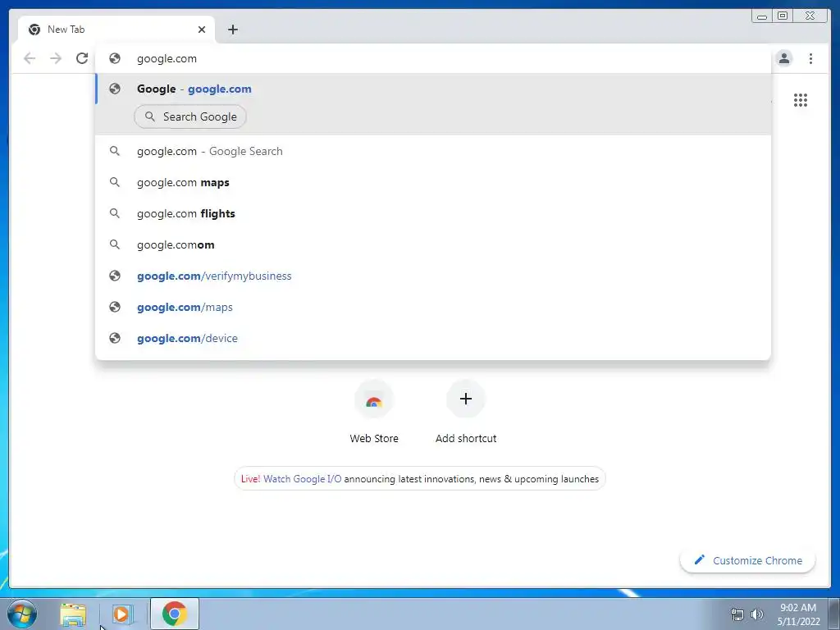
Task: Pick the google.com flights suggestion
Action: pos(433,214)
